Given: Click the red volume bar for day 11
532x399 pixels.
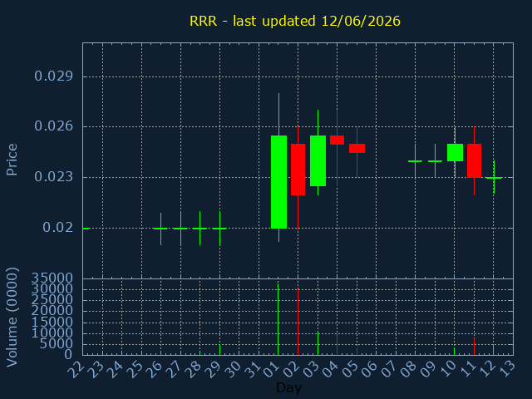Looking at the screenshot, I should coord(475,347).
